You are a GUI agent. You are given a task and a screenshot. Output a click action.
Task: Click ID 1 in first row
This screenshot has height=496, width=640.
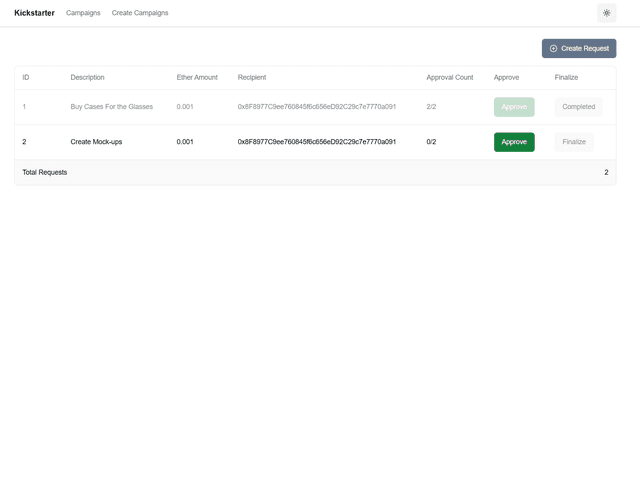(x=24, y=107)
